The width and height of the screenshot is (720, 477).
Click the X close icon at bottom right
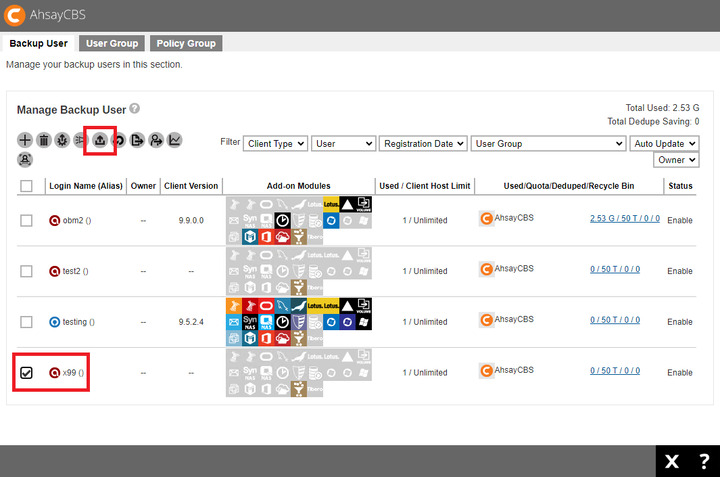pyautogui.click(x=673, y=461)
